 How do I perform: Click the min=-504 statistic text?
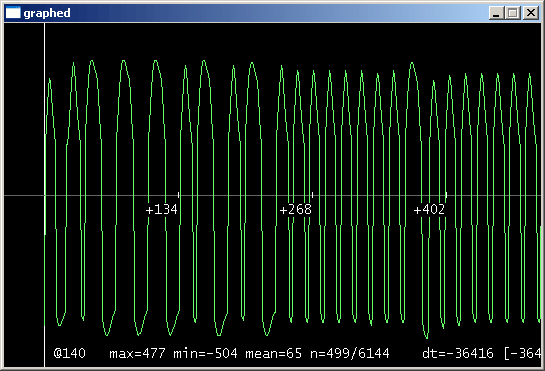pos(205,353)
